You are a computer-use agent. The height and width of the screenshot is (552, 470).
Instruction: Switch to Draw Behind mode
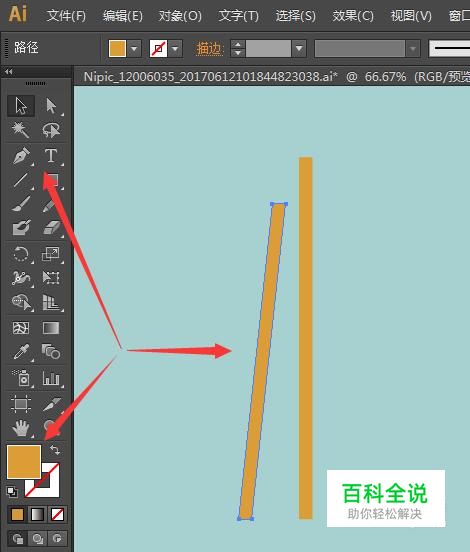coord(38,539)
